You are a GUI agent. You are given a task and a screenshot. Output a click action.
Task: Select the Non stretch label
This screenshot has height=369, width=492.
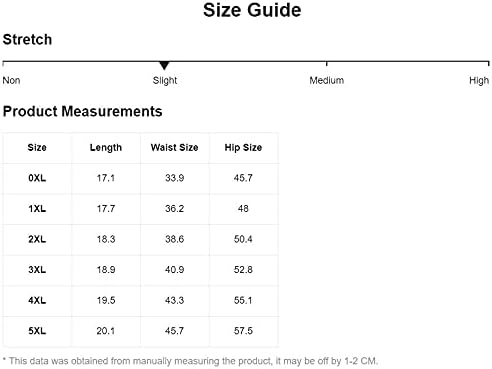coord(11,80)
